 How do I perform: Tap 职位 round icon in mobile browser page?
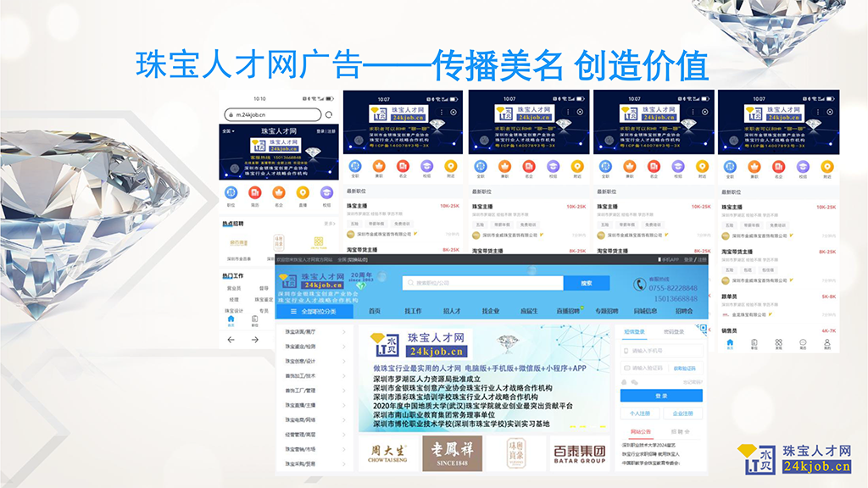pyautogui.click(x=231, y=192)
